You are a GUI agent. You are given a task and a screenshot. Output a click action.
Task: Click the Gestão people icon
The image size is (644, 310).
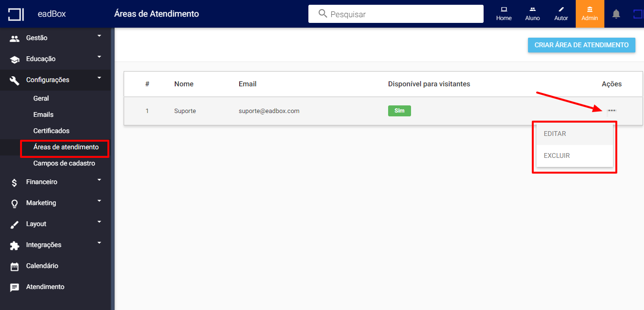coord(15,38)
